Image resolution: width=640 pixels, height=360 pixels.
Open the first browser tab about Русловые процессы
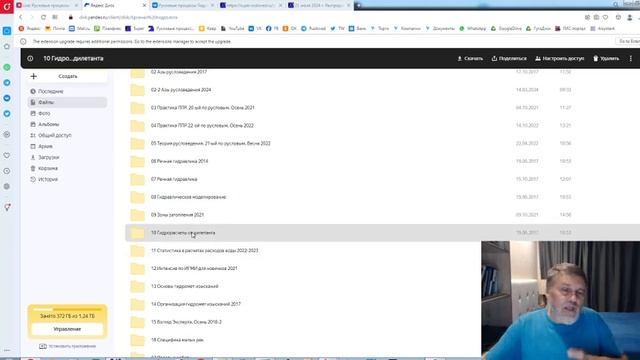(x=47, y=5)
